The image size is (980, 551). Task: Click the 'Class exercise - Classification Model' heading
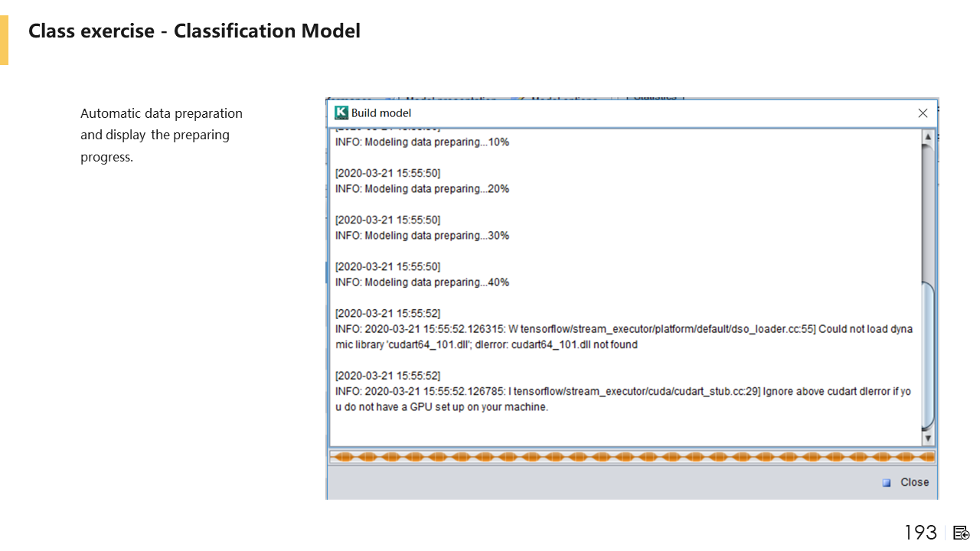coord(194,31)
